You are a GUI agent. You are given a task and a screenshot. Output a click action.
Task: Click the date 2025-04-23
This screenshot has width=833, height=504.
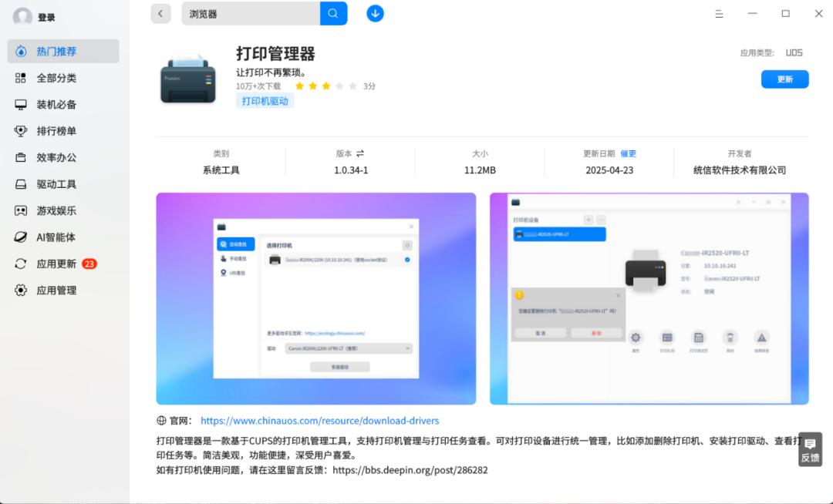(x=609, y=170)
